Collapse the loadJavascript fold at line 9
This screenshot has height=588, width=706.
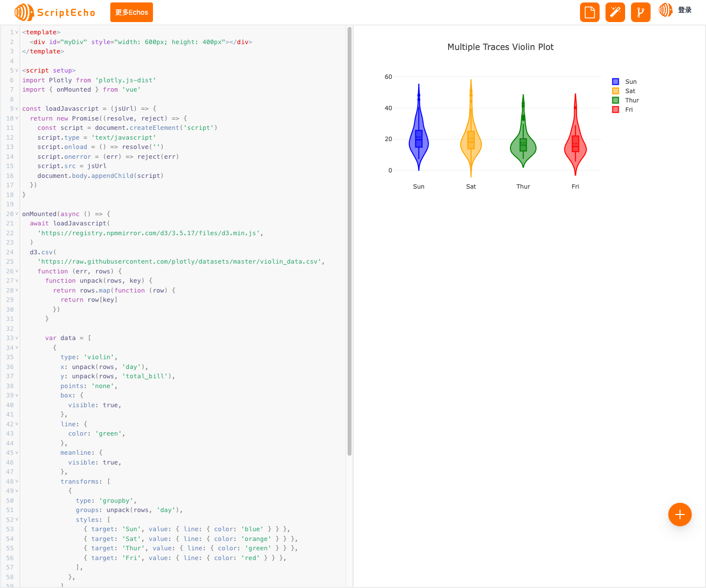point(17,109)
